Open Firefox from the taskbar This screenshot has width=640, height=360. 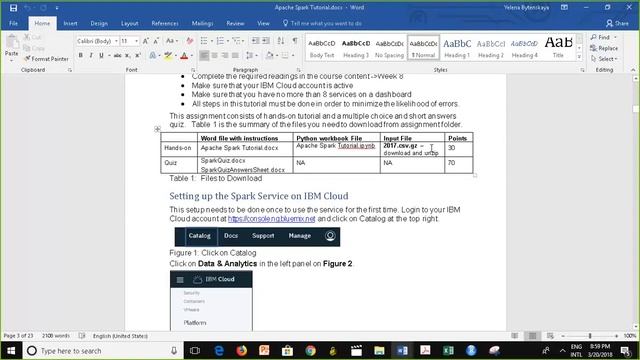[242, 351]
